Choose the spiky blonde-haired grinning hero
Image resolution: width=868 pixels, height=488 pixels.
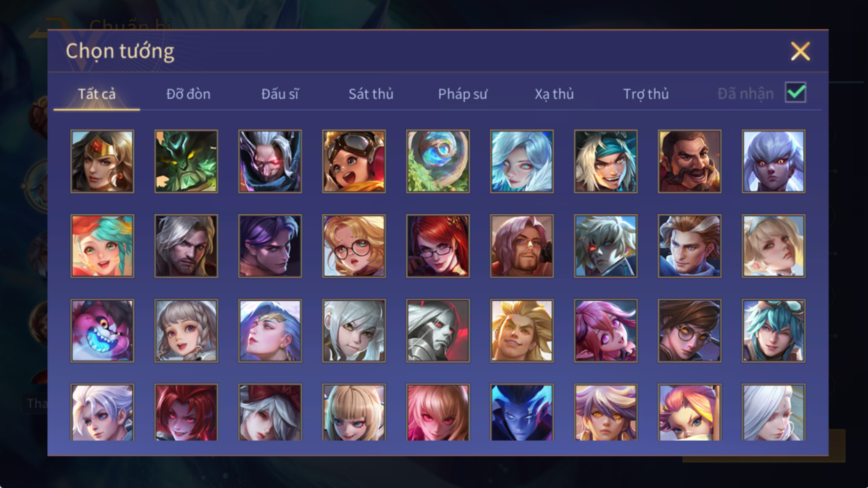point(522,331)
